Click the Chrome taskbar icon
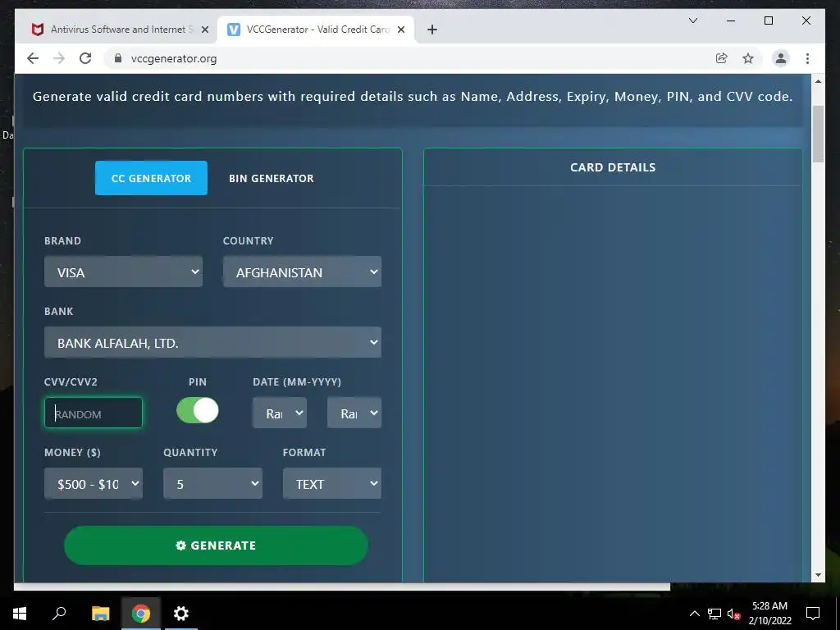 [141, 614]
